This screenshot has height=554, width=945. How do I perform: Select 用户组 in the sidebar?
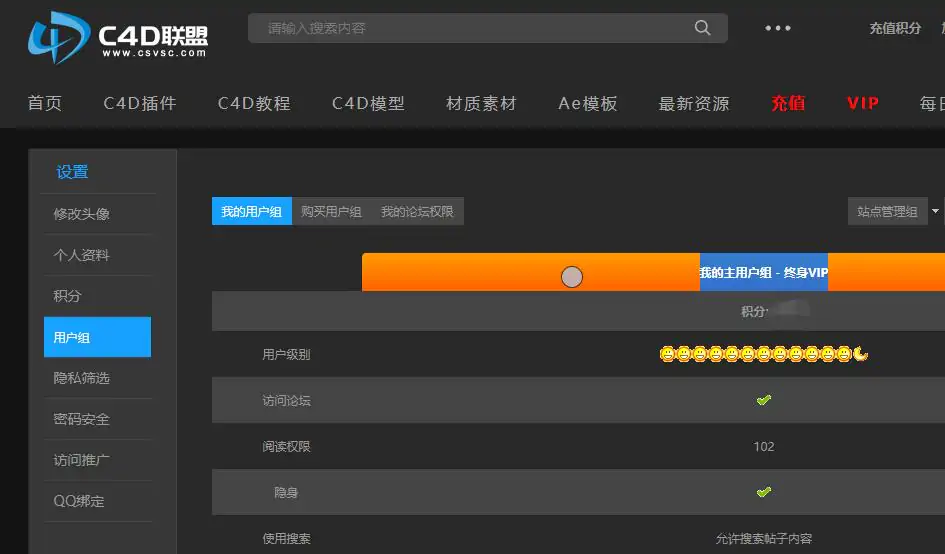point(98,337)
